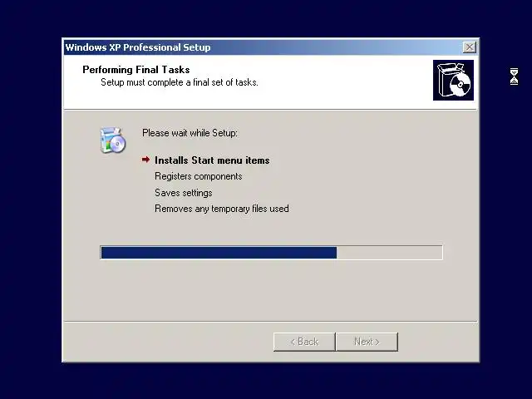
Task: Click the colorful setup CD icon beside task list
Action: click(113, 140)
